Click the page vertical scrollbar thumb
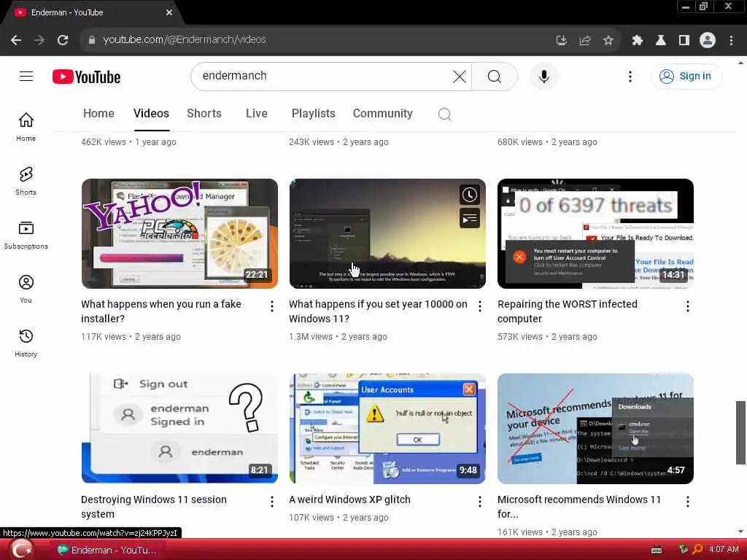Image resolution: width=747 pixels, height=560 pixels. tap(740, 432)
